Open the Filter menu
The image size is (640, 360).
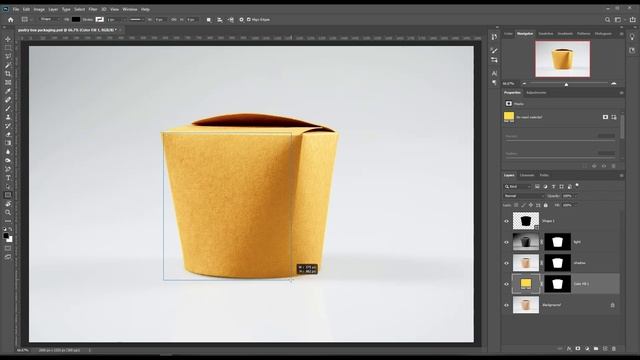93,9
